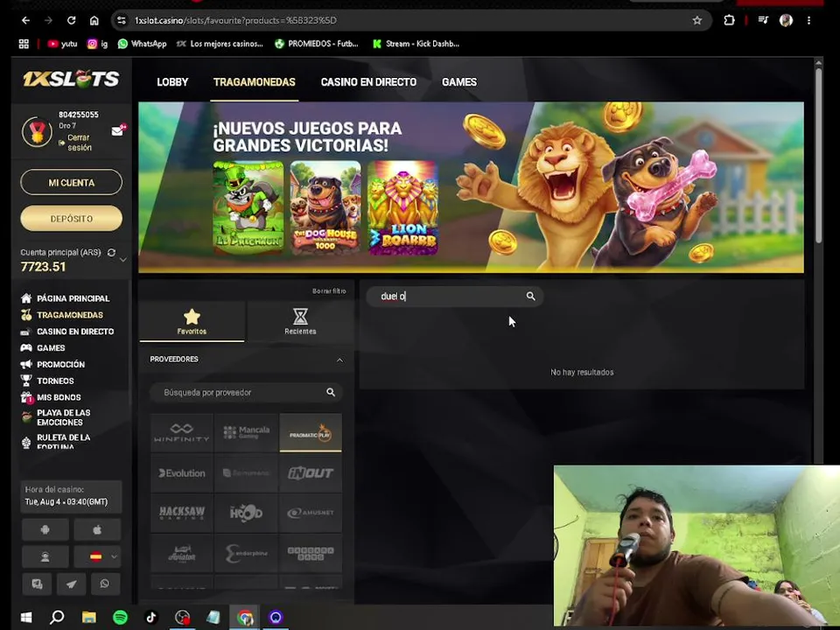Image resolution: width=840 pixels, height=630 pixels.
Task: Open the Telegram paper plane icon
Action: pos(71,584)
